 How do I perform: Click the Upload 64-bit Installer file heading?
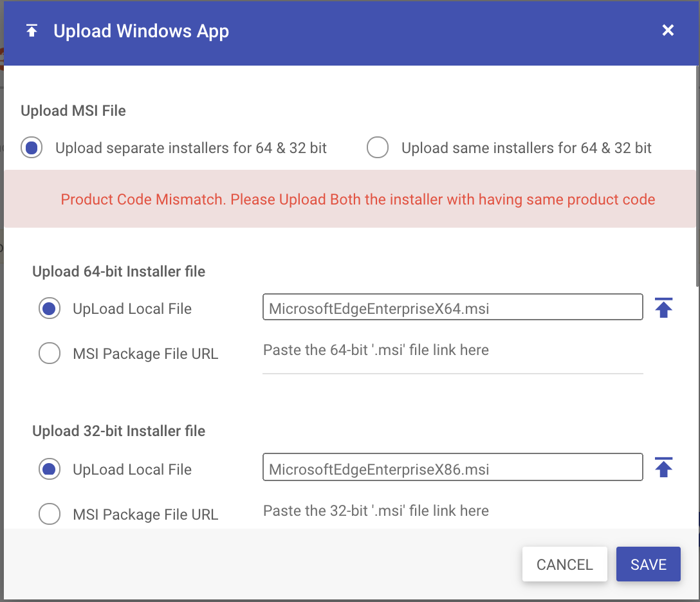point(119,271)
